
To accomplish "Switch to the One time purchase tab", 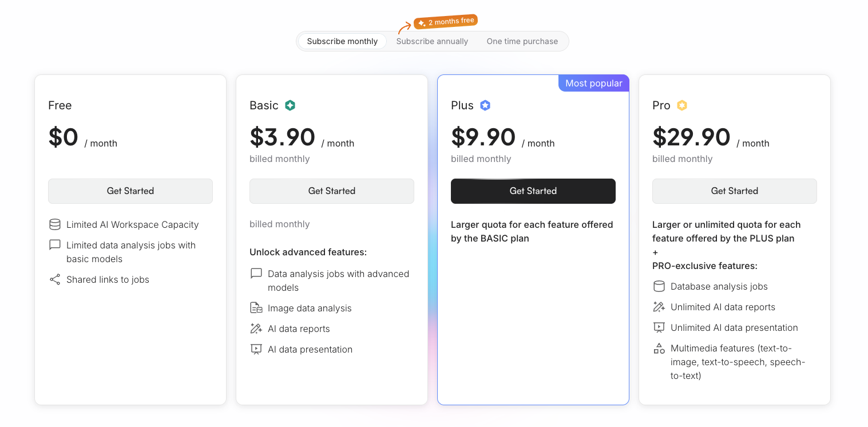I will pyautogui.click(x=522, y=41).
